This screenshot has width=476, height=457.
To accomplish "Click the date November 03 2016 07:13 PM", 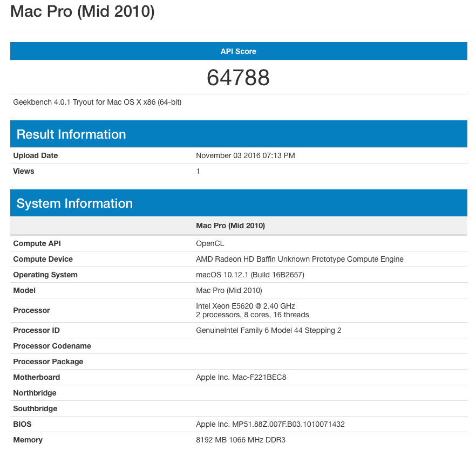I will click(245, 155).
